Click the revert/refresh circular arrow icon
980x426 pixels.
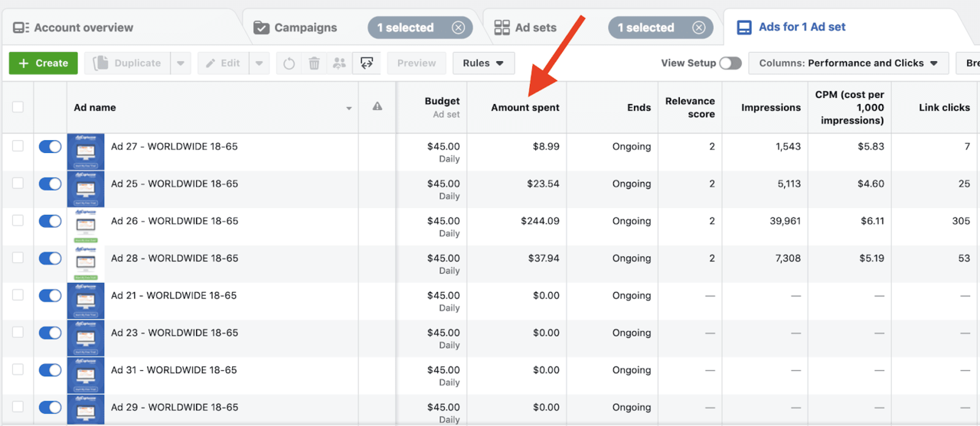pos(289,63)
